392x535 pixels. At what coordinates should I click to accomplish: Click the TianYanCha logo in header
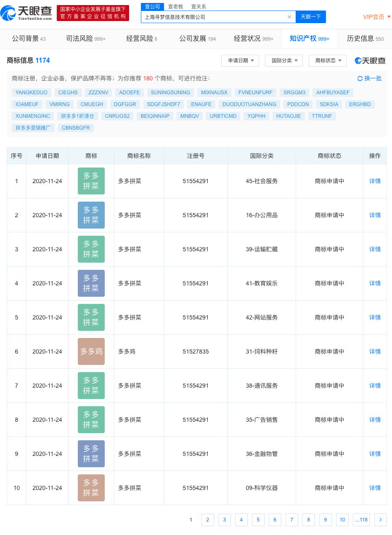(26, 13)
